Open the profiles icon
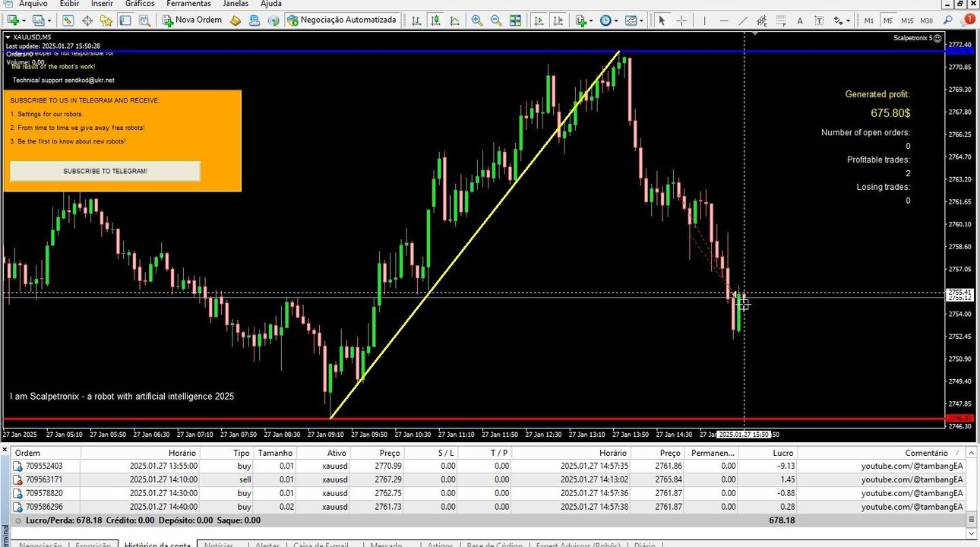This screenshot has width=980, height=547. click(38, 21)
